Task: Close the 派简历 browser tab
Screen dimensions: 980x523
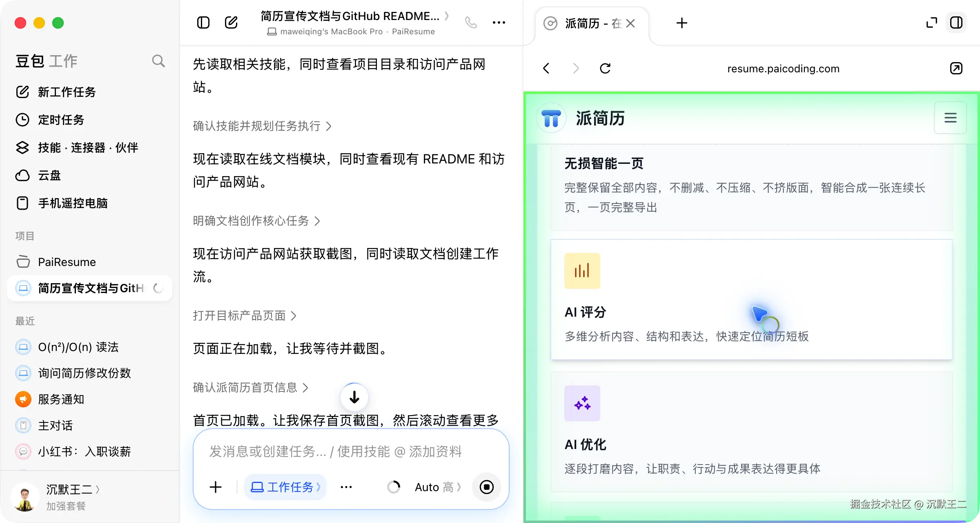Action: click(630, 23)
